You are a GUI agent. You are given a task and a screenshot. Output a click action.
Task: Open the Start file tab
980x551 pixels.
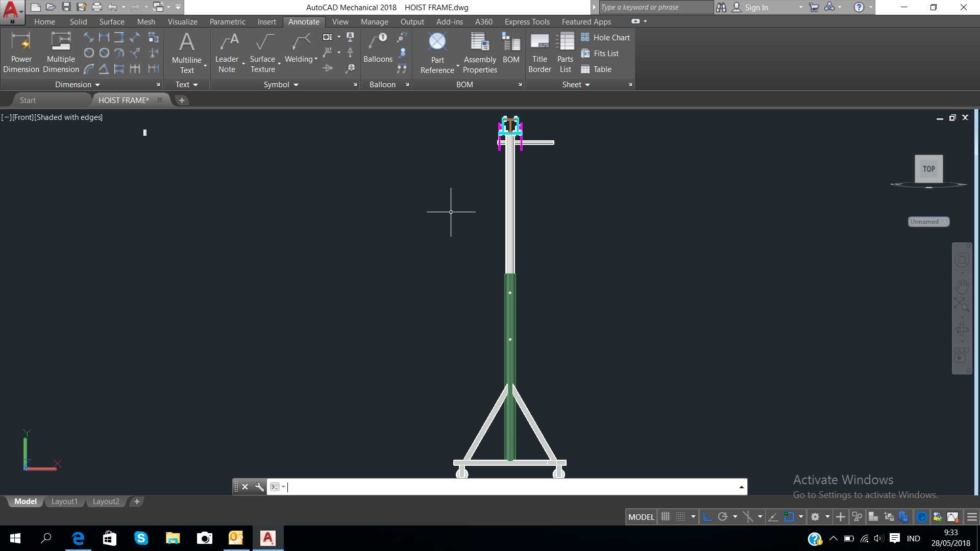coord(28,100)
